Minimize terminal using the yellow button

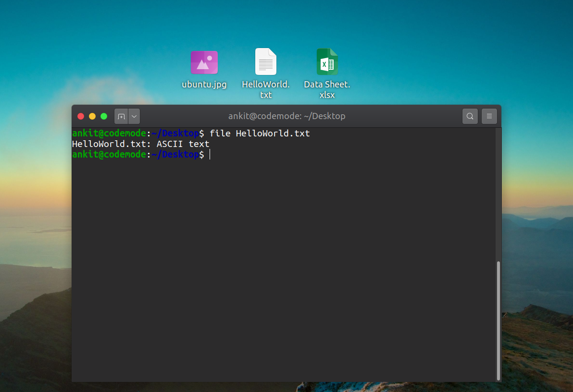pos(92,116)
